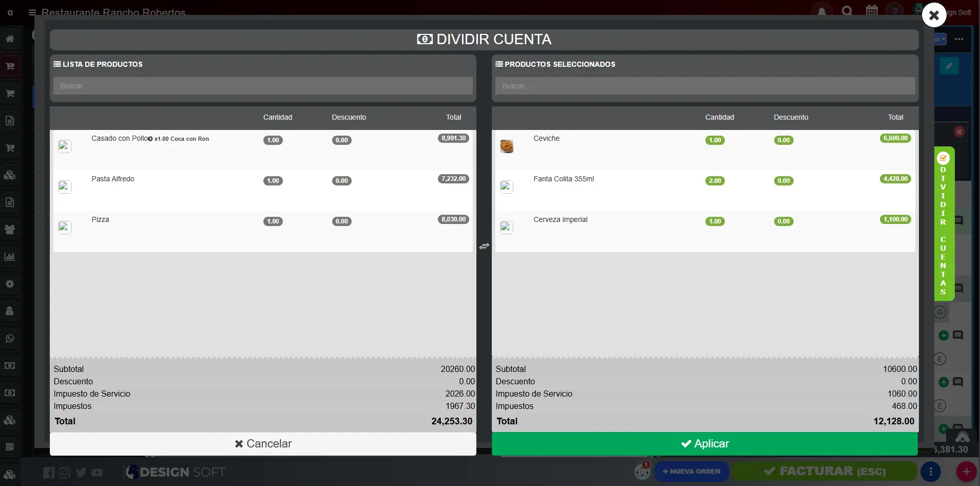
Task: Select the Pasta Alfredo product row
Action: pos(263,191)
